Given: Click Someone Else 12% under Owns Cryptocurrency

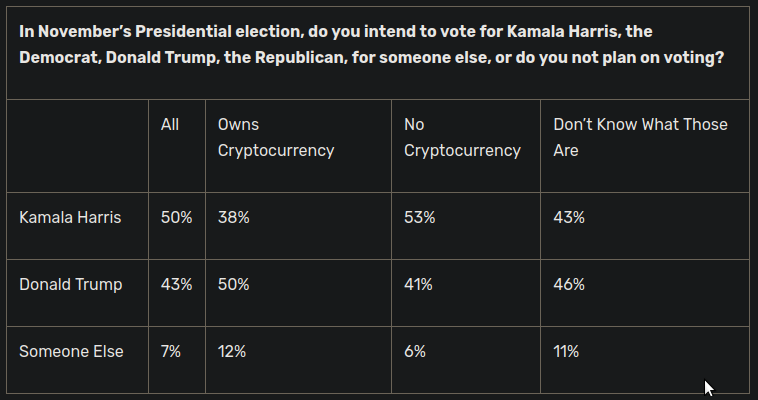Looking at the screenshot, I should click(232, 351).
